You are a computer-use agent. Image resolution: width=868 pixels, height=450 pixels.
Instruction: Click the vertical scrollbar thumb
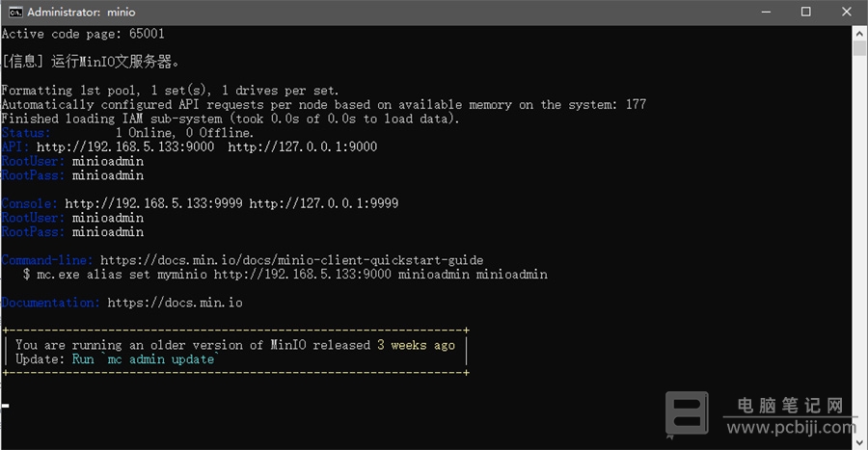tap(859, 48)
